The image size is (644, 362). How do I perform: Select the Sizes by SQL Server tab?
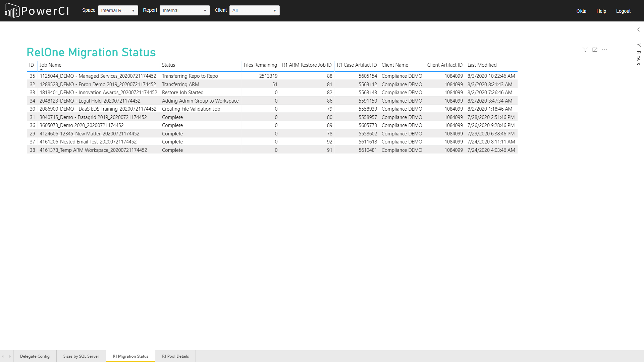tap(81, 356)
